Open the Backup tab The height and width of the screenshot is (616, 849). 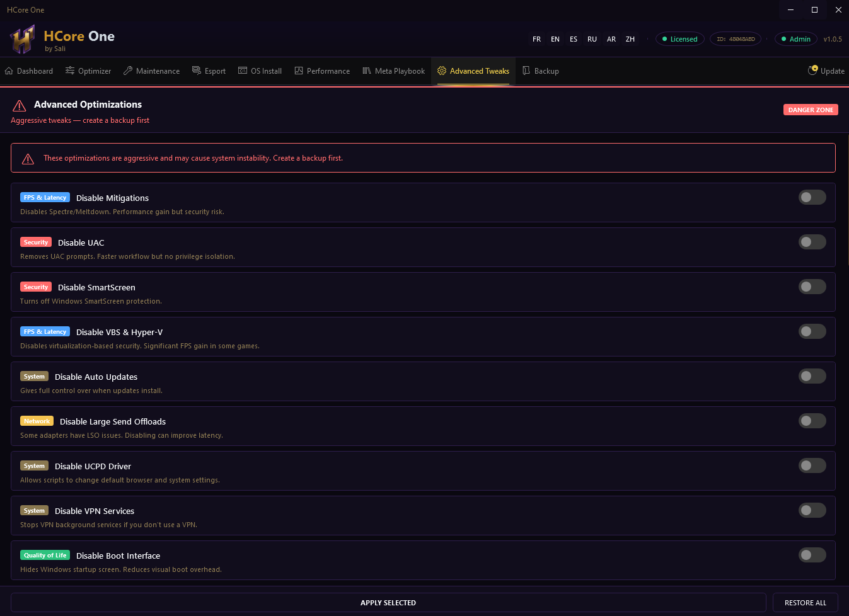541,71
